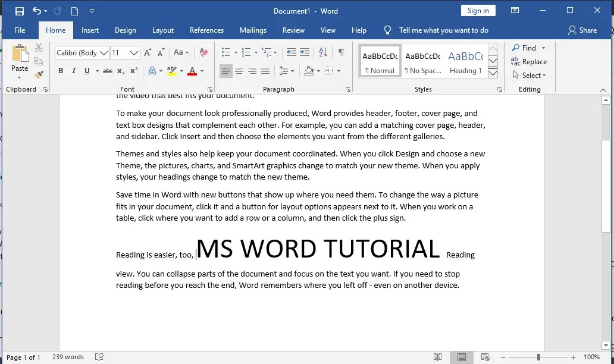Toggle numbered list formatting
Image resolution: width=614 pixels, height=364 pixels.
[x=246, y=52]
